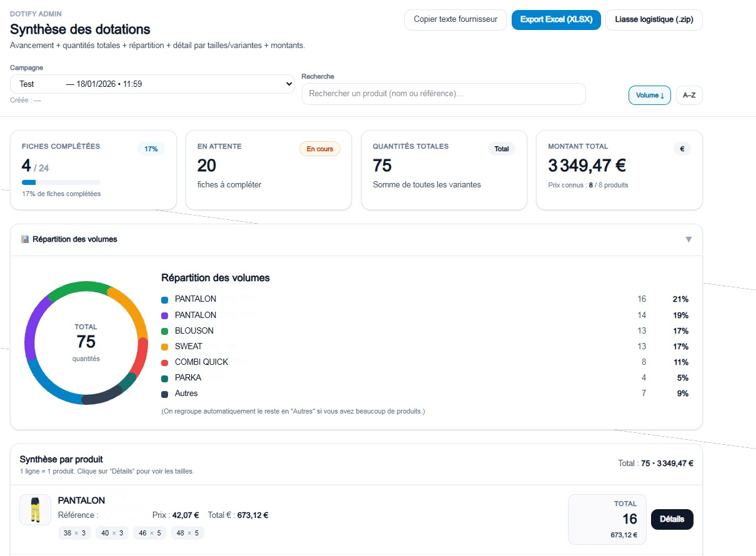Click Export Excel (XLSX) button
Screen dimensions: 756x556
556,19
